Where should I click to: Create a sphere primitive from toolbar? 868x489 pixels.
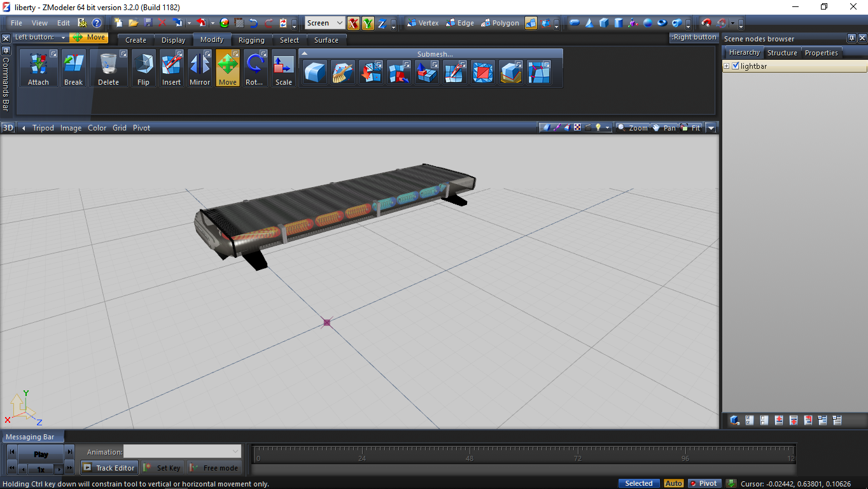[648, 23]
